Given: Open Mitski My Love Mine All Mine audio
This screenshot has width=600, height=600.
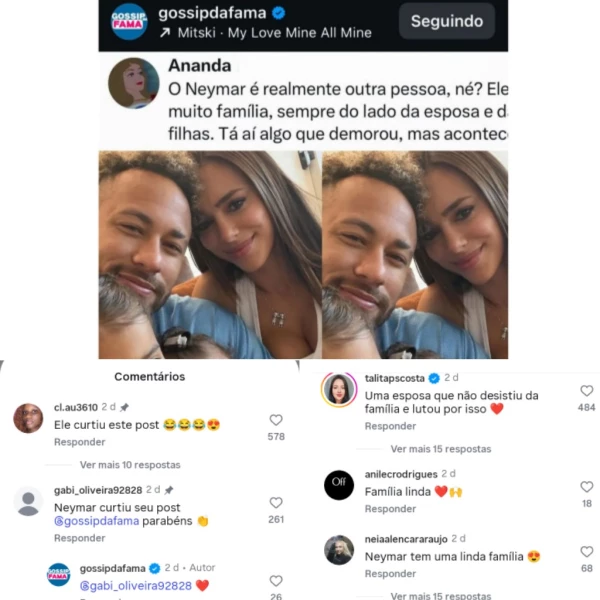Looking at the screenshot, I should [265, 33].
